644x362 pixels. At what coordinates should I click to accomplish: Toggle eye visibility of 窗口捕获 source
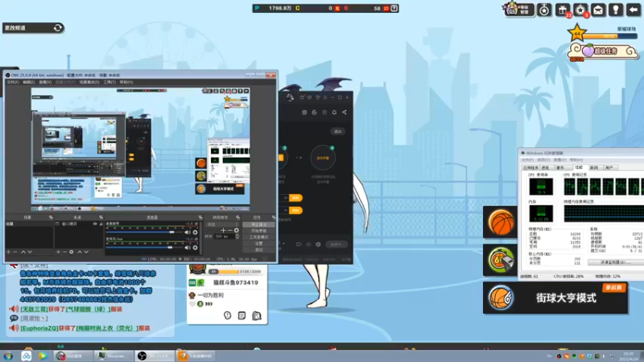(95, 224)
